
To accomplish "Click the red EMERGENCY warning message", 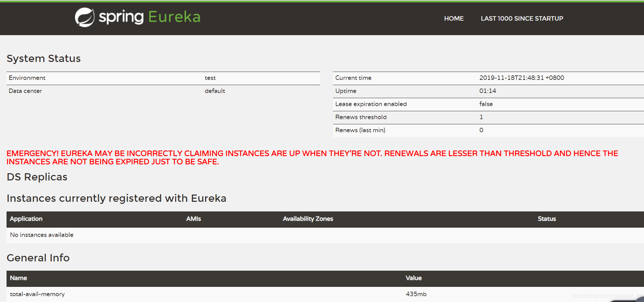I will click(x=312, y=158).
